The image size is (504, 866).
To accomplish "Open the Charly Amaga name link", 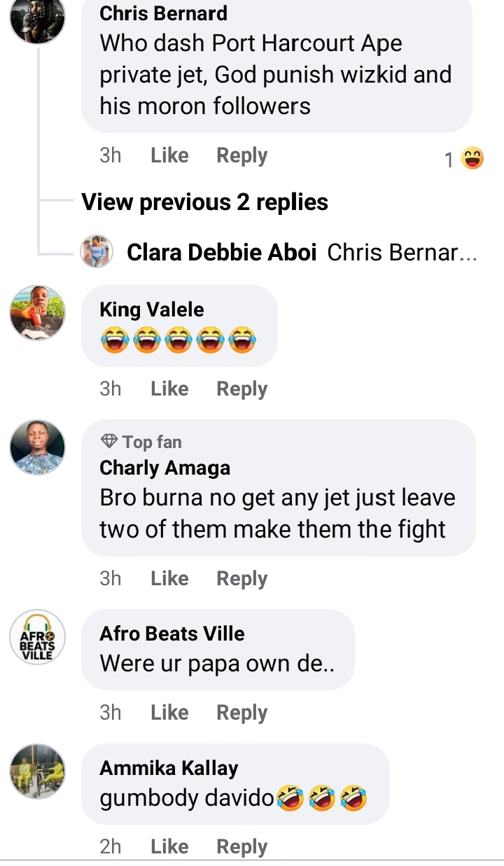I will pos(164,468).
